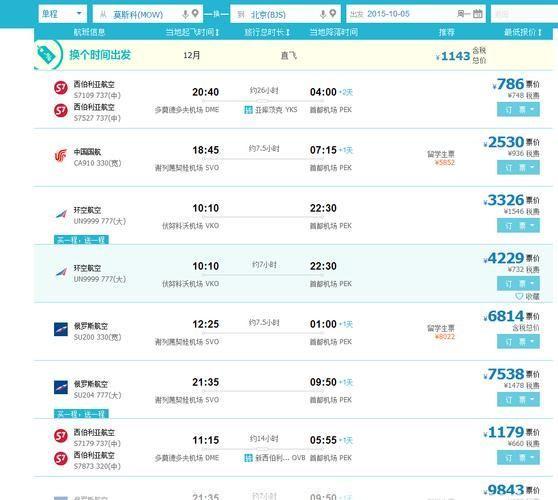Viewport: 558px width, 500px height.
Task: Book the ¥6814 Aeroflot SU200 flight
Action: [x=518, y=342]
